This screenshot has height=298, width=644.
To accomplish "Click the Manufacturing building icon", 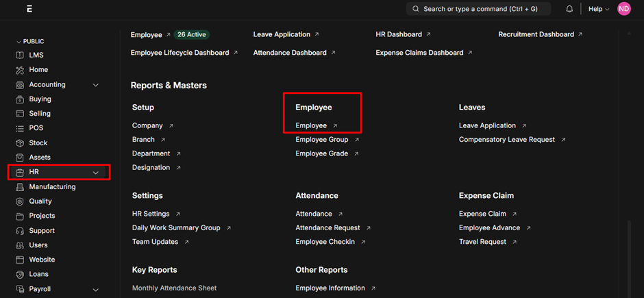I will [x=20, y=187].
